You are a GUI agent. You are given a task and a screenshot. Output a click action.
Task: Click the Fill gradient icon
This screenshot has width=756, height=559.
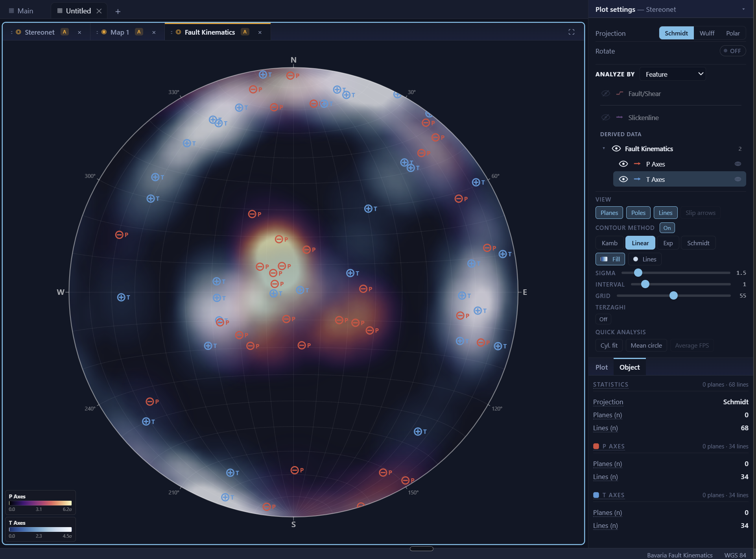[x=604, y=259]
